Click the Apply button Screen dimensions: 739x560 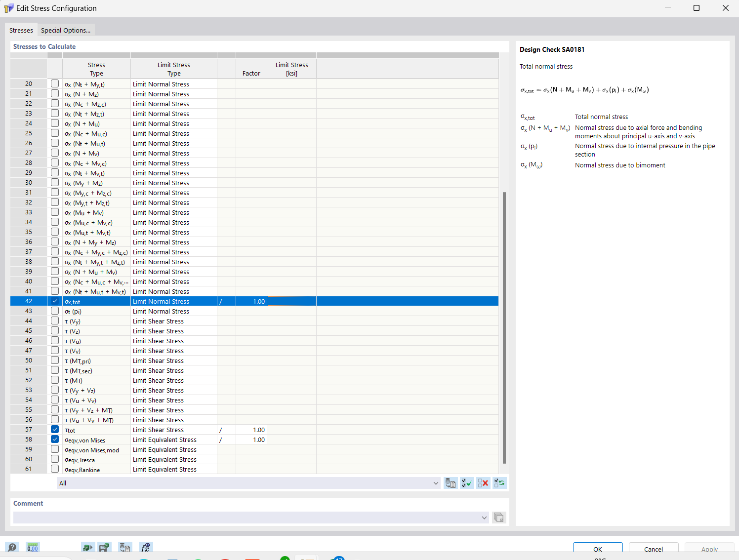click(709, 549)
